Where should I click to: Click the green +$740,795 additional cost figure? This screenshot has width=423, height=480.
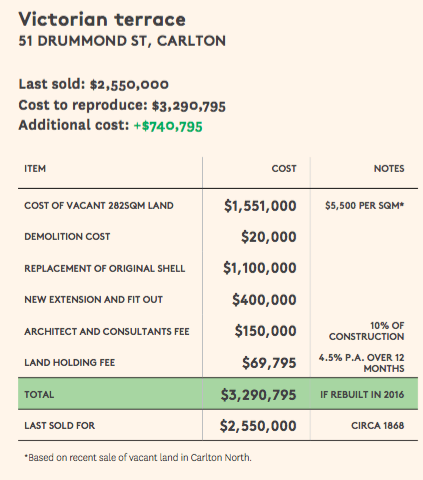168,126
